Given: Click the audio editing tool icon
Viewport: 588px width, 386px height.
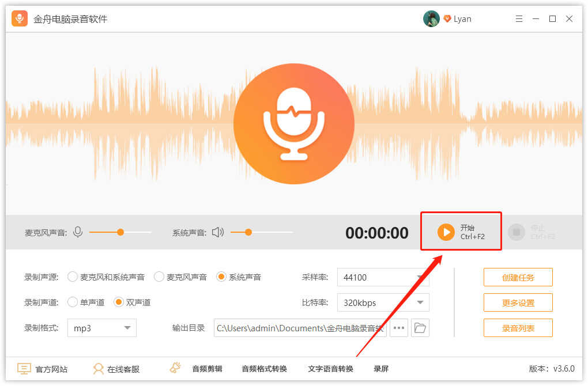Looking at the screenshot, I should coord(175,368).
